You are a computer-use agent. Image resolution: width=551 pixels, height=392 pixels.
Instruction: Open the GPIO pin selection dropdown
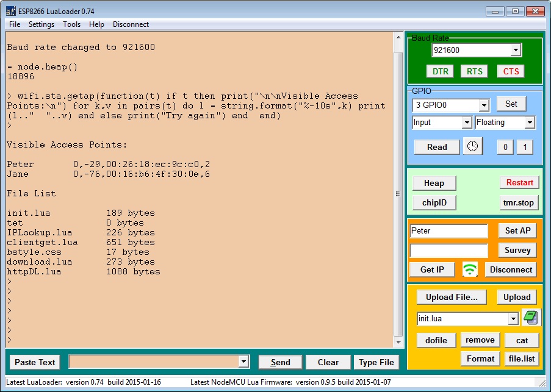coord(484,105)
